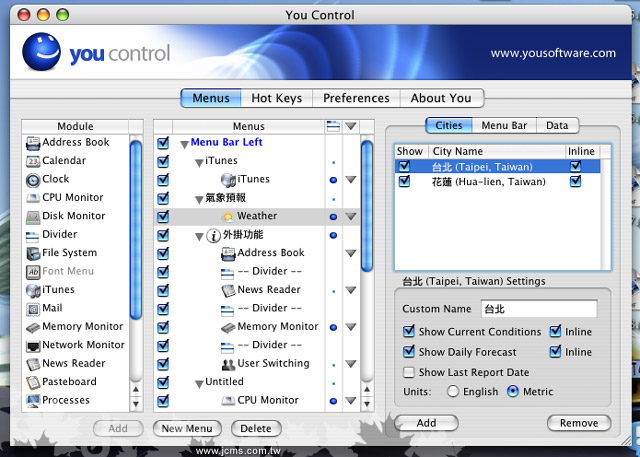The width and height of the screenshot is (640, 457).
Task: Collapse the 氣象預報 menu group
Action: pos(199,200)
